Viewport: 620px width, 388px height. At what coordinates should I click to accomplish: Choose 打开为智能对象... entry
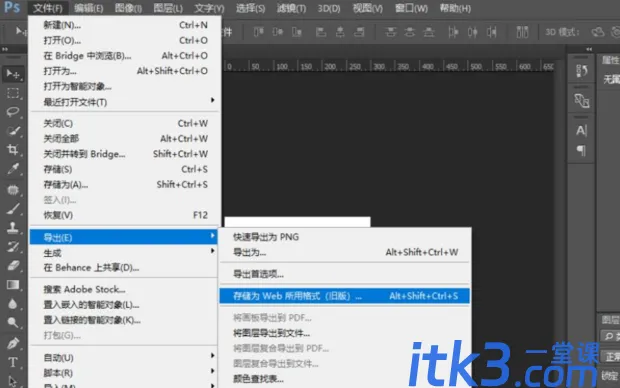tap(125, 87)
